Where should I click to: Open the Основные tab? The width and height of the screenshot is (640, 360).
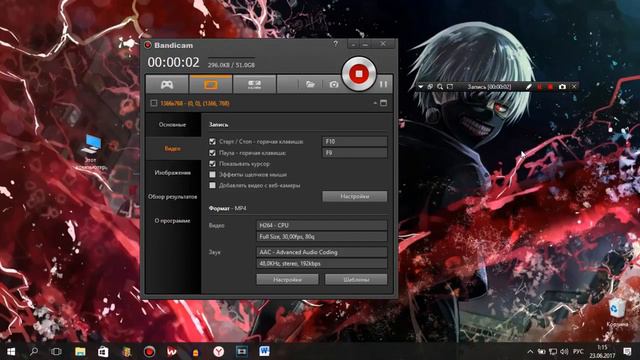click(173, 124)
